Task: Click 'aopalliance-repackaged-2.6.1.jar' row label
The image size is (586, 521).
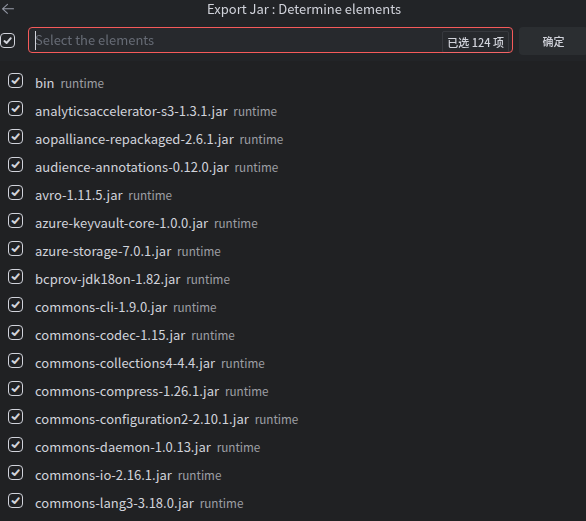Action: [x=135, y=139]
